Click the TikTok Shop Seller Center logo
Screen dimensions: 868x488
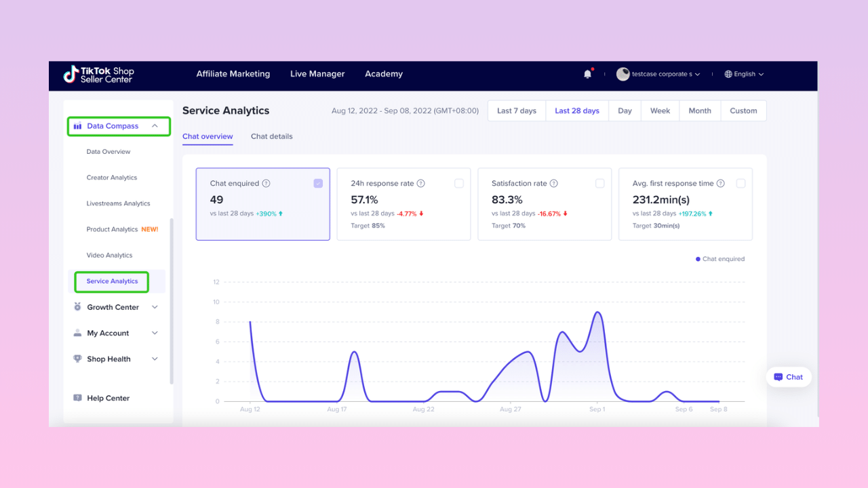[x=98, y=75]
